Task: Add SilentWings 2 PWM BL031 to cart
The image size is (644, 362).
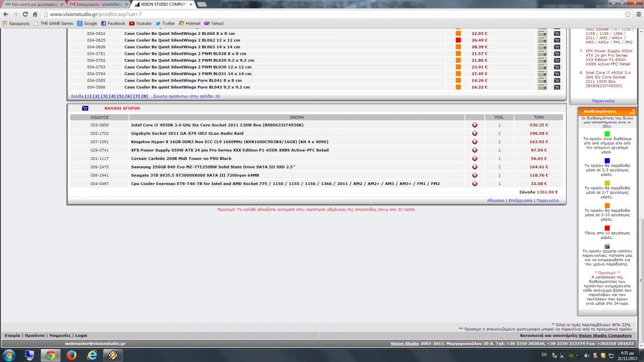Action: [x=557, y=73]
